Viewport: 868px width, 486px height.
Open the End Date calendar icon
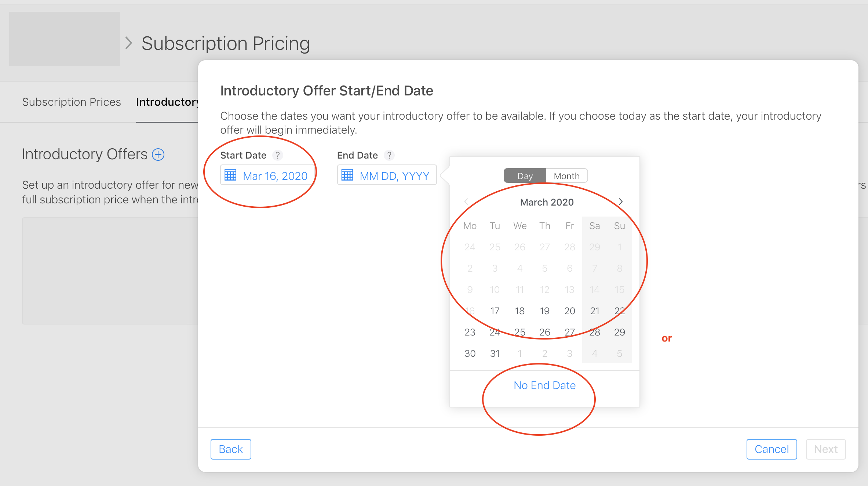347,175
